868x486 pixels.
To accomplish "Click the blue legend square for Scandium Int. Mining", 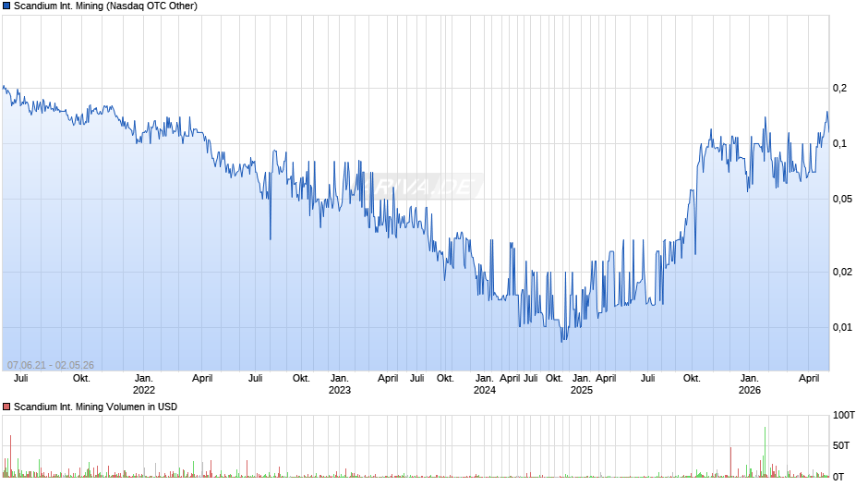I will 6,6.
